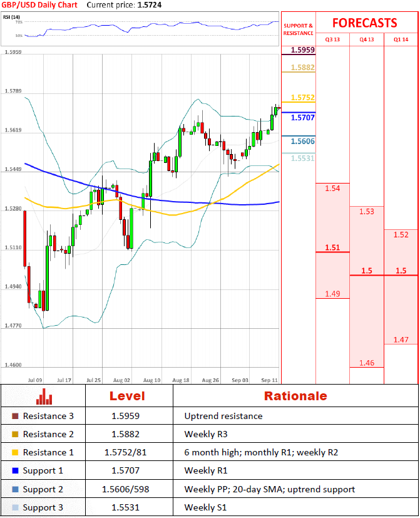Image resolution: width=420 pixels, height=518 pixels.
Task: Click the Resistance 3 dark red swatch
Action: (x=15, y=416)
